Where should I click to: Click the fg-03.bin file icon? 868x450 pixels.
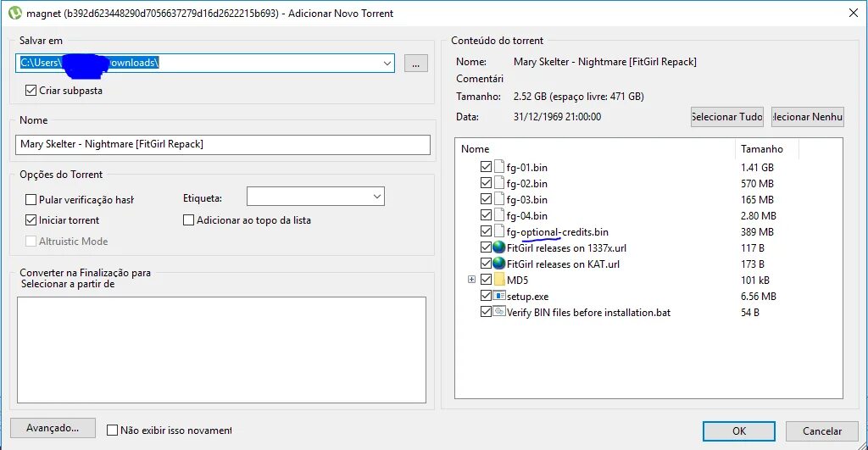click(498, 198)
